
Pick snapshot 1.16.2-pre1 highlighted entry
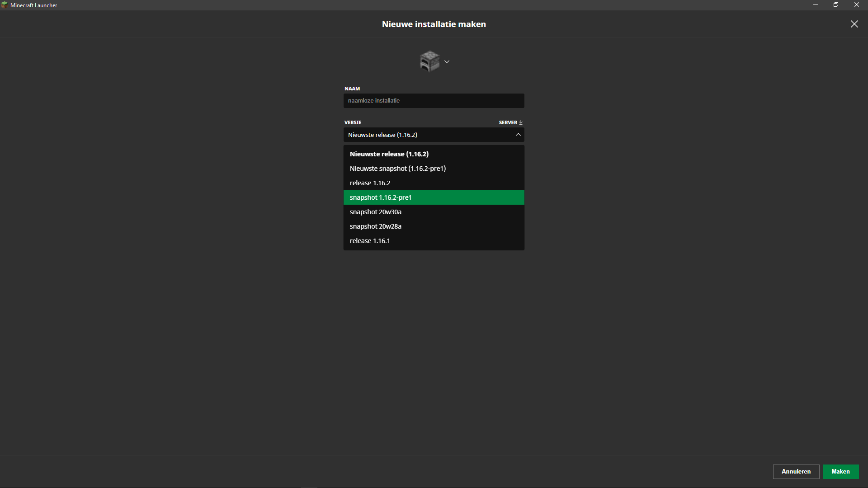click(380, 197)
